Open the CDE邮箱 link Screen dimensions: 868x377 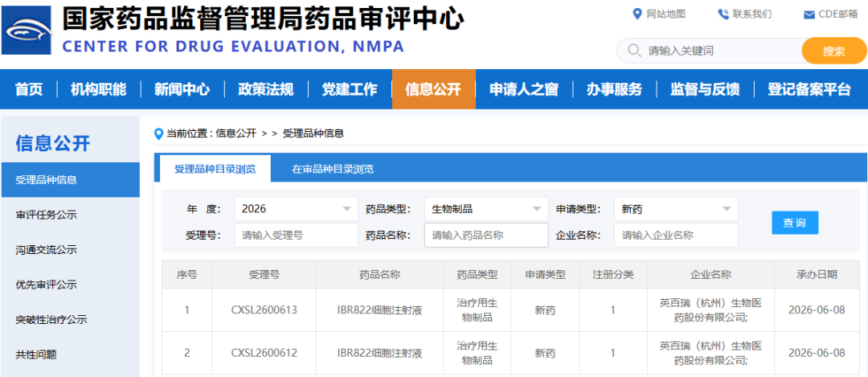pos(838,14)
